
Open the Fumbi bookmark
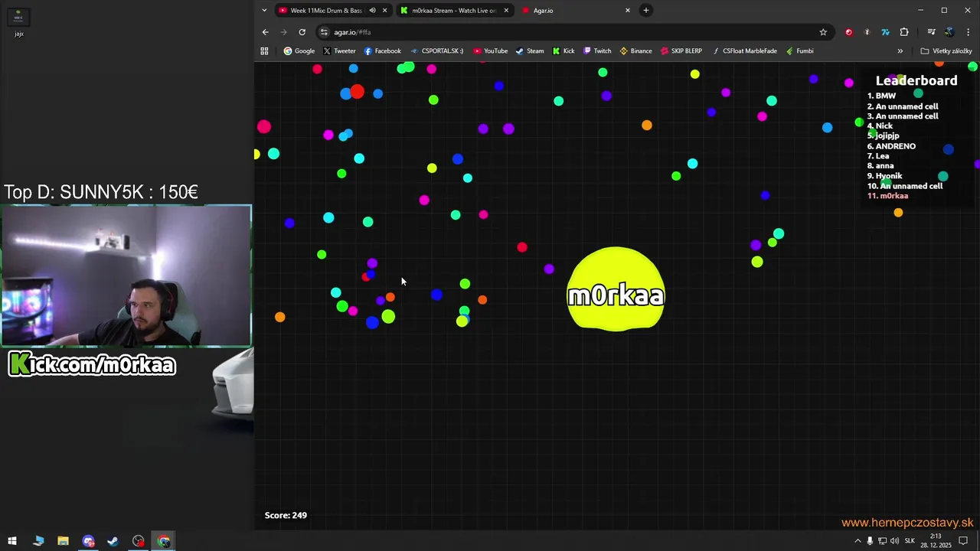coord(799,51)
